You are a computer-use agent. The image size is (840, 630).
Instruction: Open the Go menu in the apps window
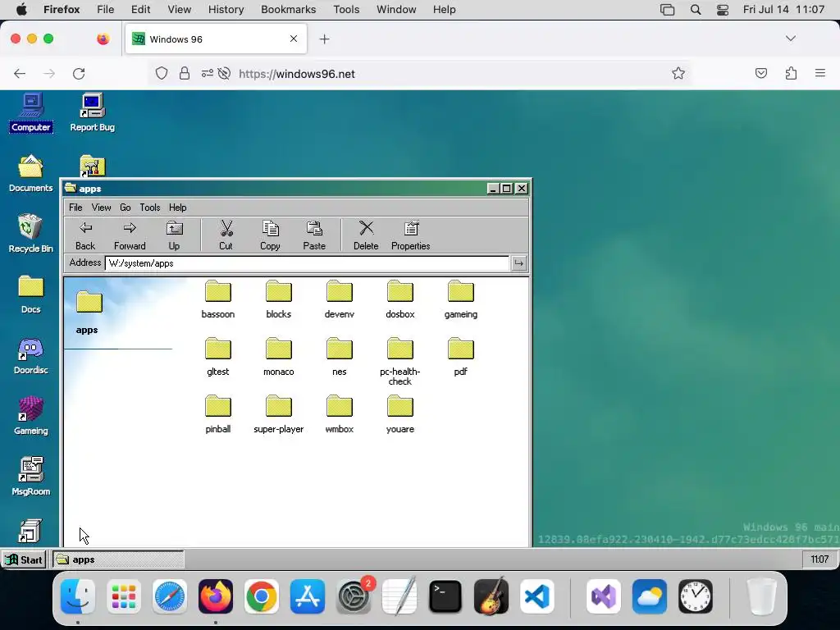(126, 208)
